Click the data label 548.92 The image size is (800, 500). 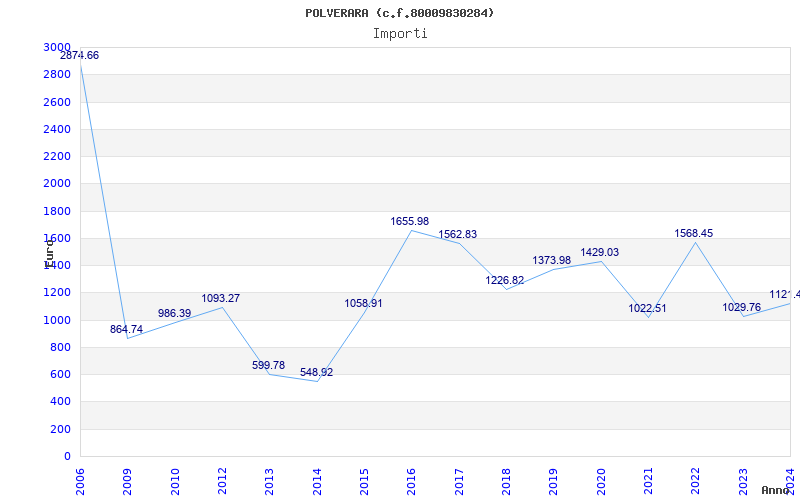[316, 372]
